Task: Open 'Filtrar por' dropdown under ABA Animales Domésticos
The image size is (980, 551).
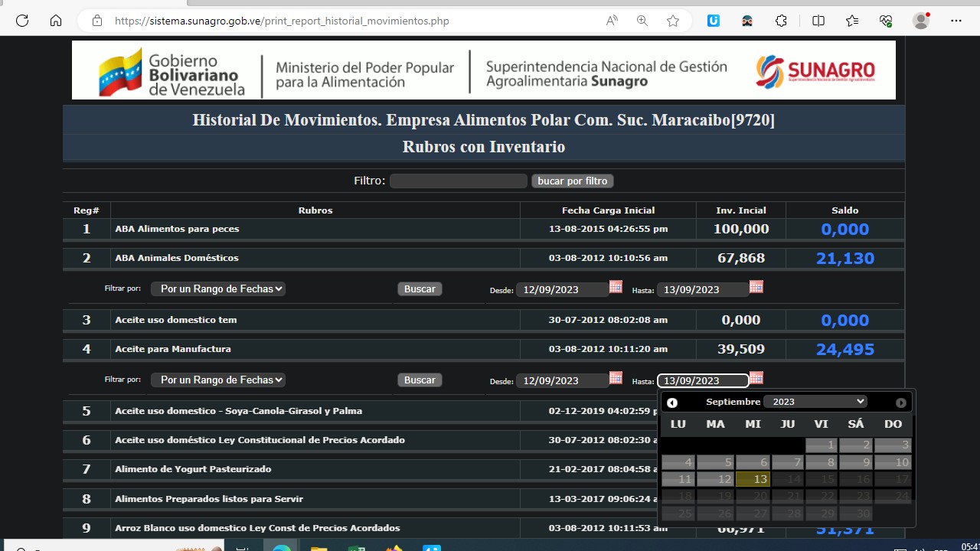Action: pyautogui.click(x=218, y=289)
